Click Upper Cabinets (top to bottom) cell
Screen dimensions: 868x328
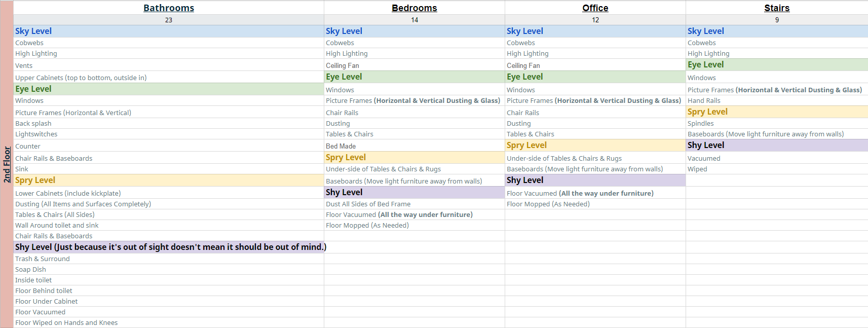click(x=169, y=78)
